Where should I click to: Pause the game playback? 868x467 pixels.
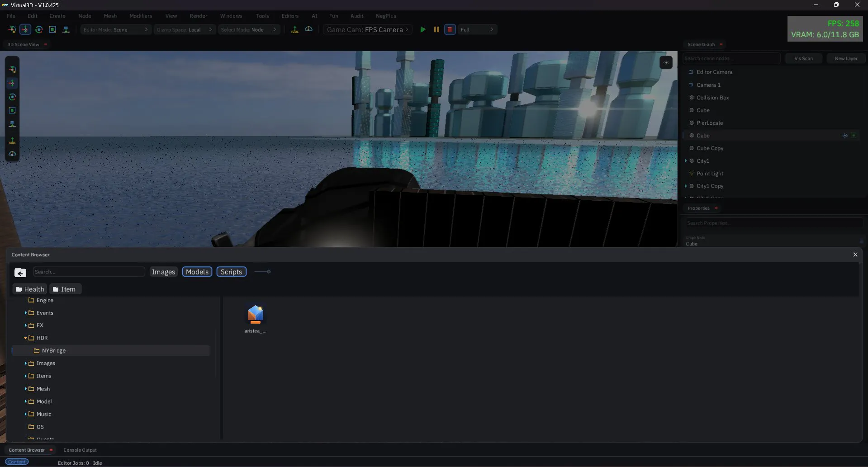click(x=436, y=29)
